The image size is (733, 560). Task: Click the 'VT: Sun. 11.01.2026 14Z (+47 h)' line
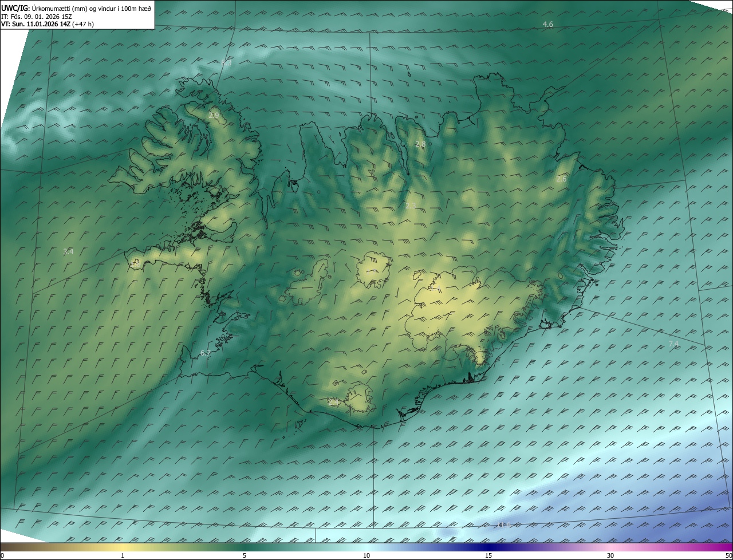pyautogui.click(x=48, y=24)
